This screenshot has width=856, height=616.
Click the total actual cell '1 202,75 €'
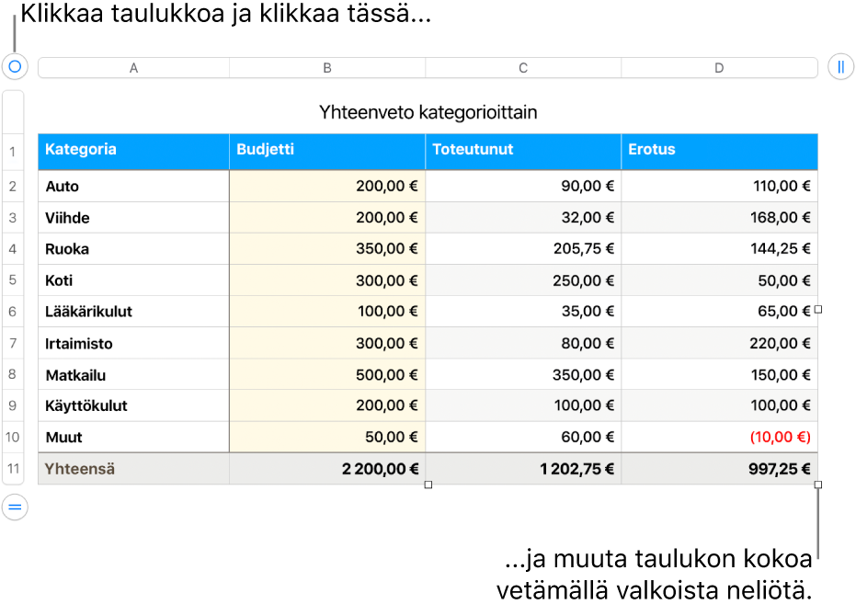click(523, 469)
